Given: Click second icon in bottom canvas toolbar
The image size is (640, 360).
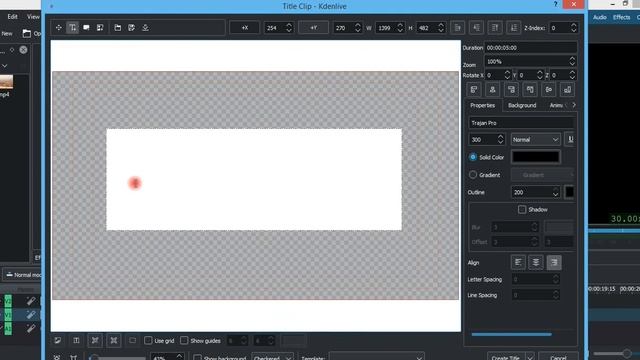Looking at the screenshot, I should pos(76,340).
